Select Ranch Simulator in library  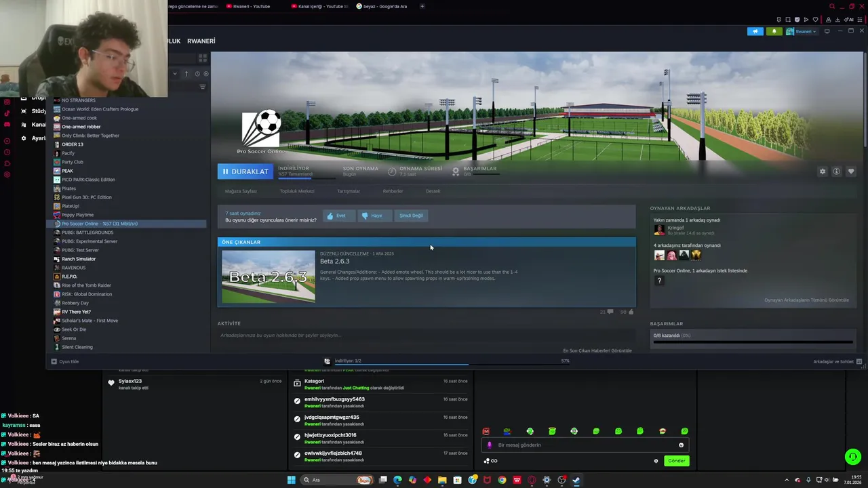[x=79, y=259]
